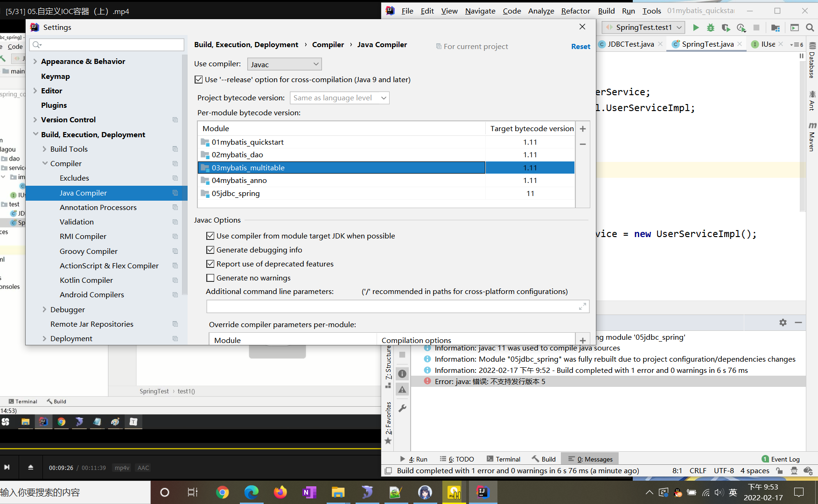Click the Search Everywhere magnifier icon
The width and height of the screenshot is (818, 504).
click(810, 28)
